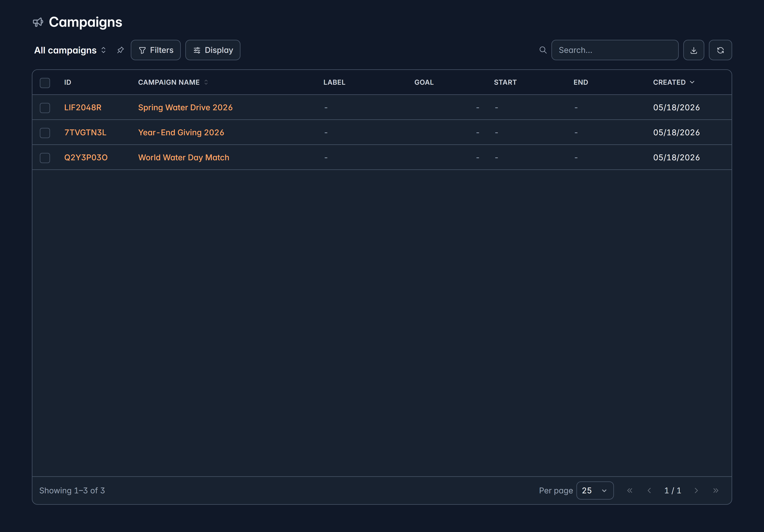Click the Label column header
This screenshot has width=764, height=532.
pos(334,82)
